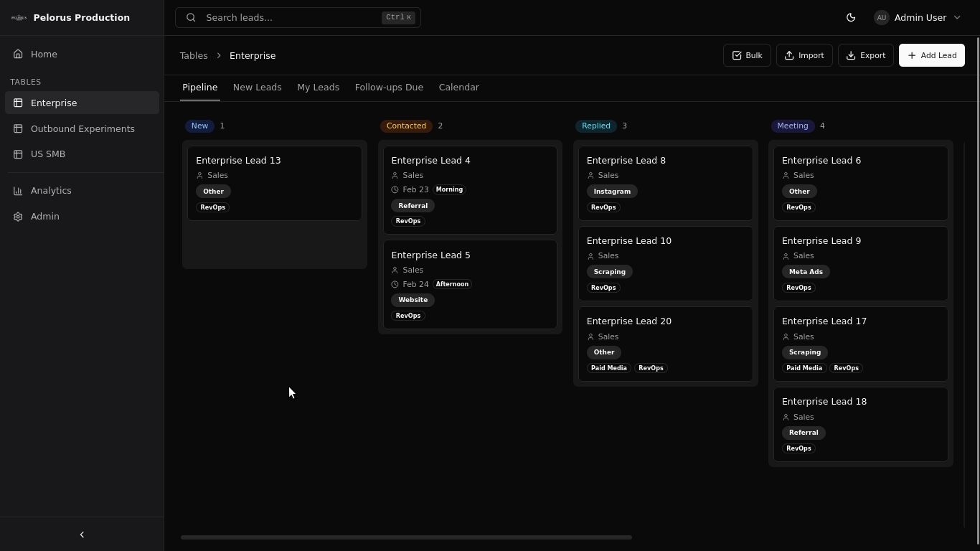Open the My Leads tab
This screenshot has height=551, width=980.
(x=318, y=87)
